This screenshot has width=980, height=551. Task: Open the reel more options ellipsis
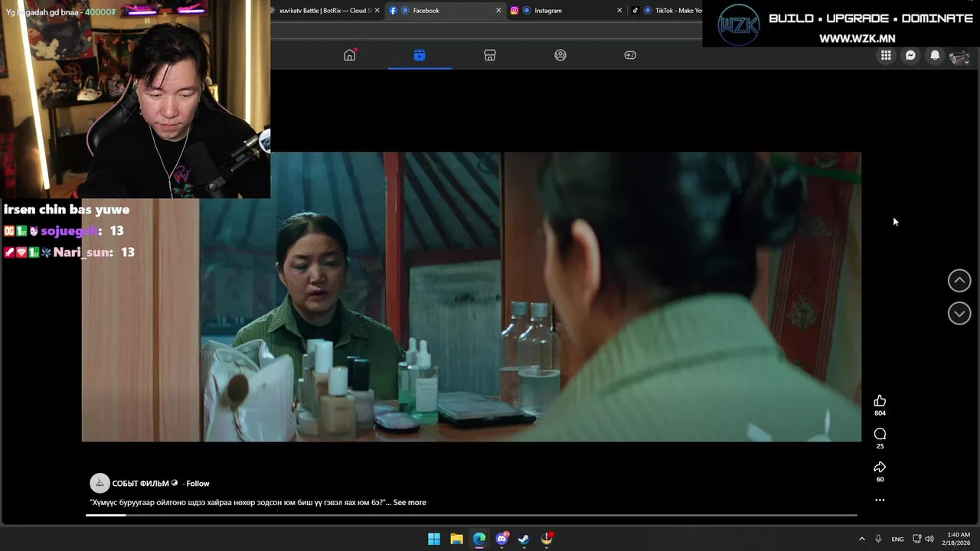point(880,500)
